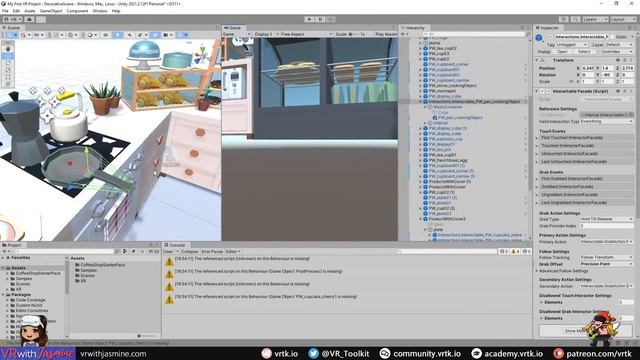The image size is (640, 360).
Task: Click the Play button in the toolbar
Action: [x=309, y=19]
